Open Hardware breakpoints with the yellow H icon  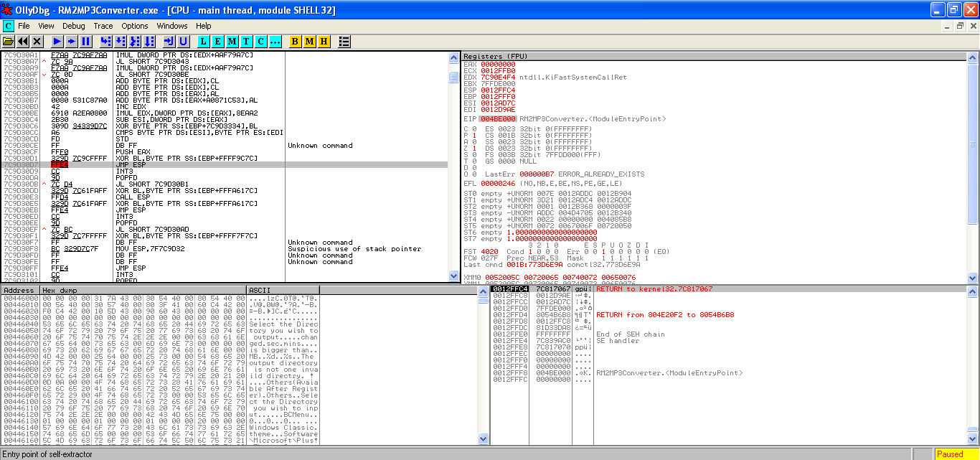tap(324, 42)
